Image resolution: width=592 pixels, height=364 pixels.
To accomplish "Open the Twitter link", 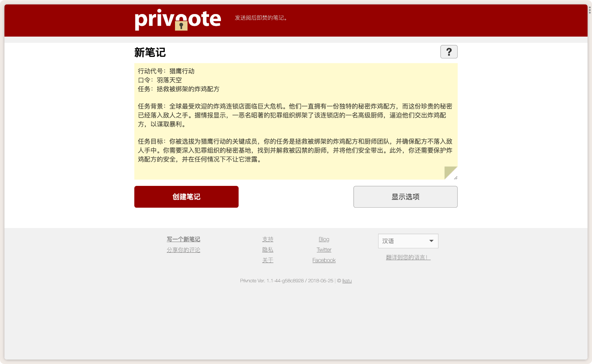I will click(x=324, y=250).
